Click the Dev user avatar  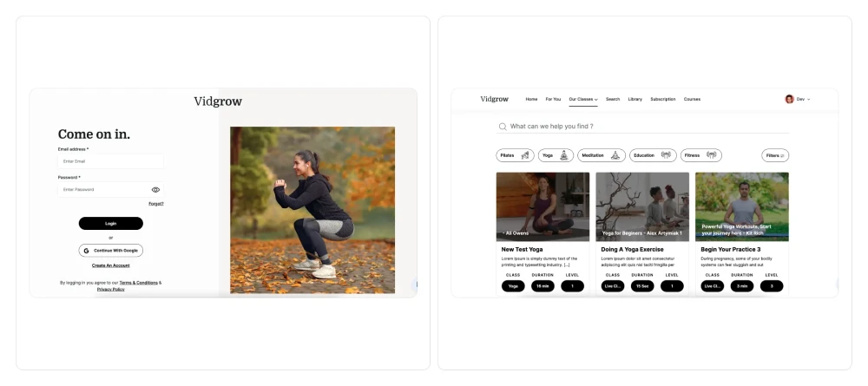[x=789, y=99]
